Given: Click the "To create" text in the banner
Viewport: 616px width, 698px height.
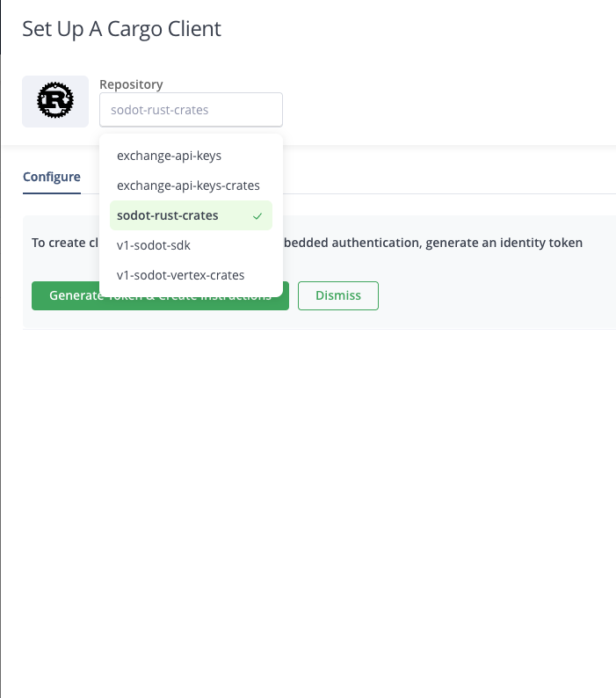Looking at the screenshot, I should click(x=58, y=243).
